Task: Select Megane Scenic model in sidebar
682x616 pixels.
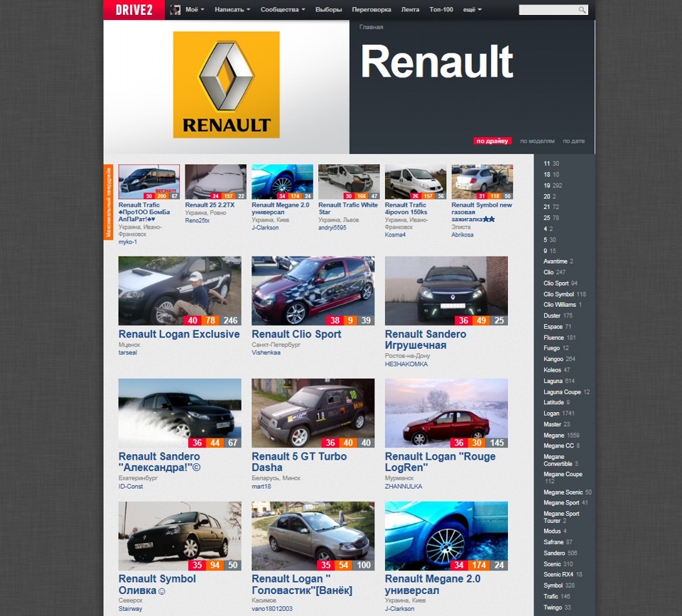Action: pos(563,492)
